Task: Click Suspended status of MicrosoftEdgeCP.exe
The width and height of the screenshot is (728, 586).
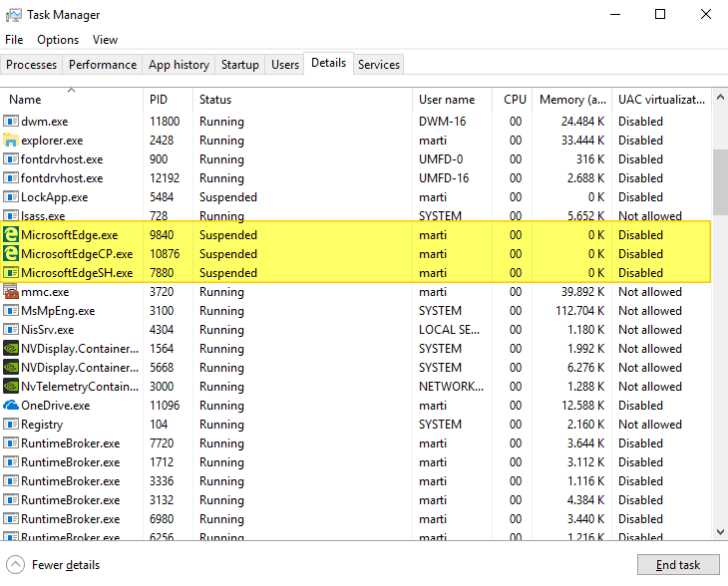Action: tap(228, 254)
